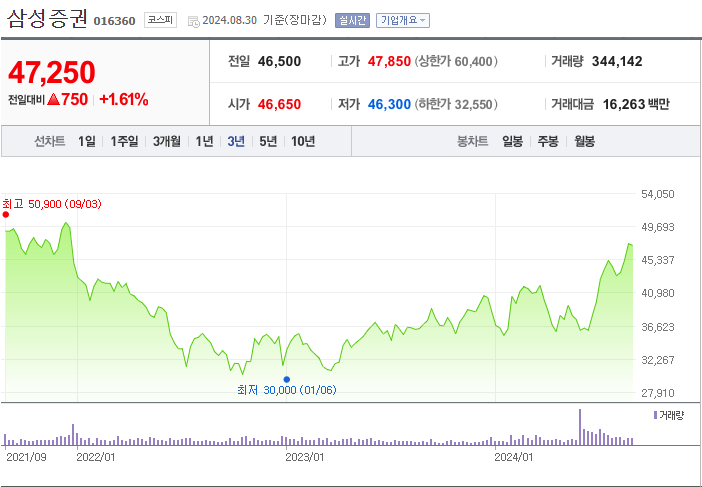Select the 10년 line chart tab
Image resolution: width=702 pixels, height=487 pixels.
303,141
